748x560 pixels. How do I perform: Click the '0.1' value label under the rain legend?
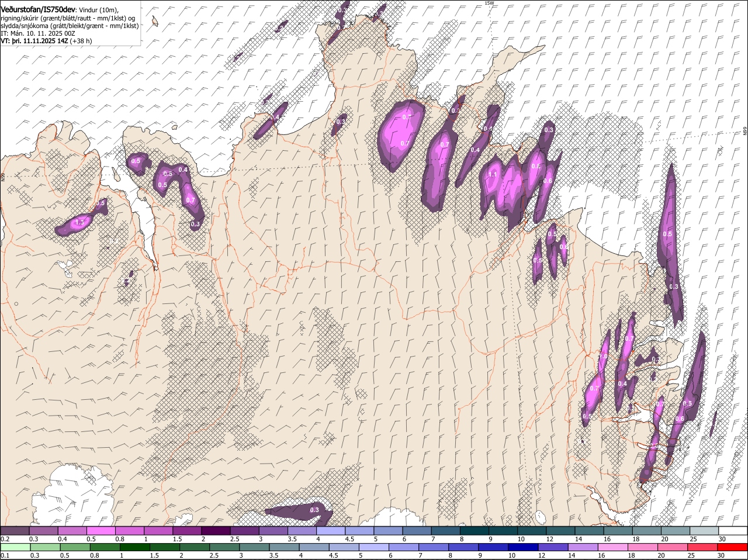[x=5, y=555]
